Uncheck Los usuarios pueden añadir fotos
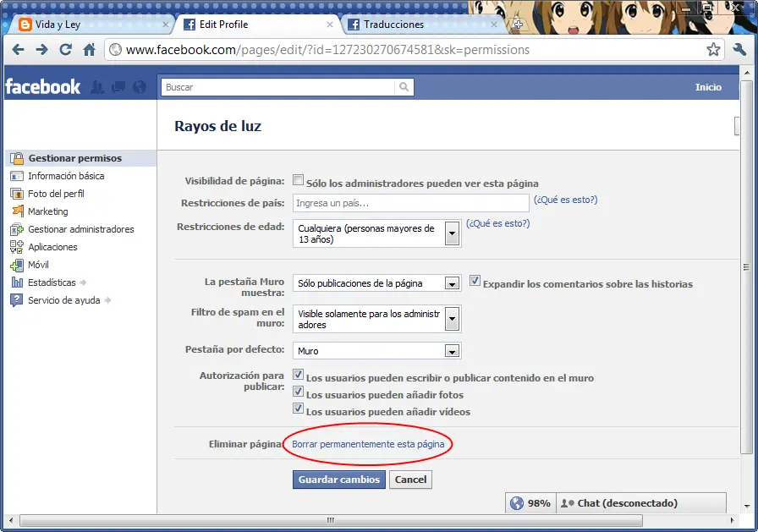758x532 pixels. tap(299, 392)
